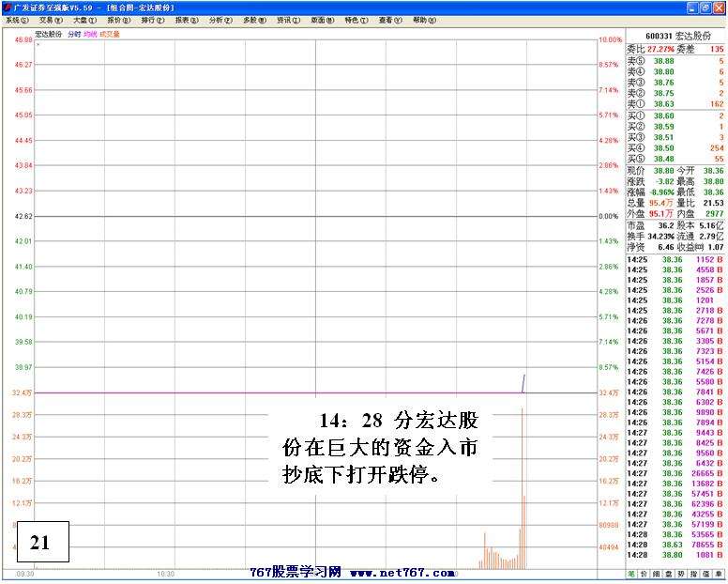
Task: Click the 市盈 value 36.2
Action: 666,225
